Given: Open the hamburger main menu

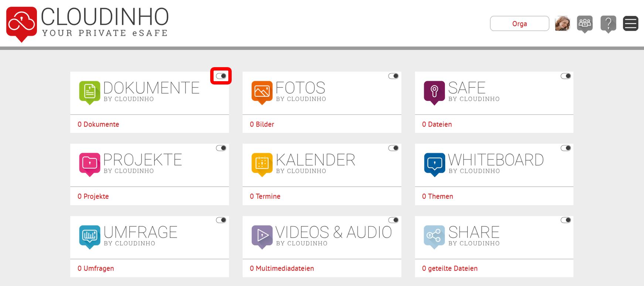Looking at the screenshot, I should 631,24.
